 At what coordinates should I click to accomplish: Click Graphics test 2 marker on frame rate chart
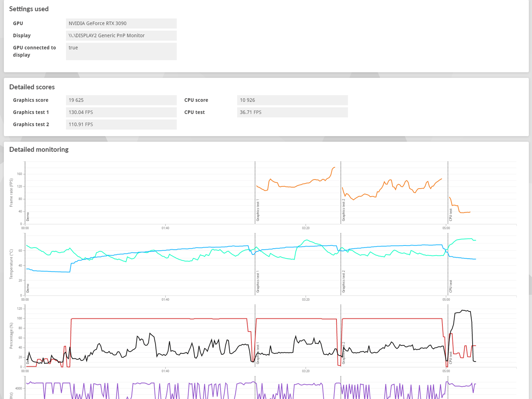click(x=343, y=210)
